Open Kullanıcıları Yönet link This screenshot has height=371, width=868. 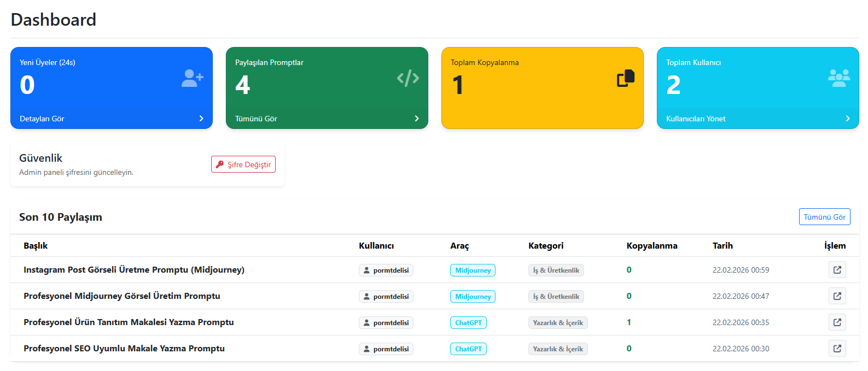click(x=696, y=119)
